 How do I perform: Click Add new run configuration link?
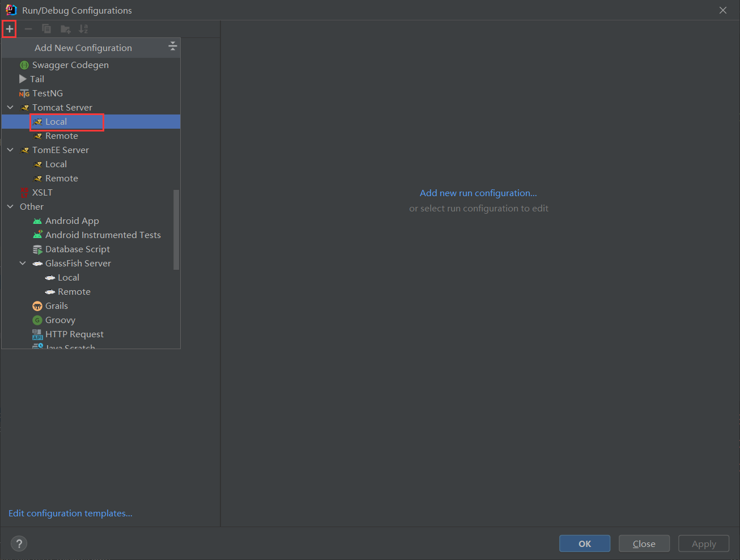pos(478,193)
